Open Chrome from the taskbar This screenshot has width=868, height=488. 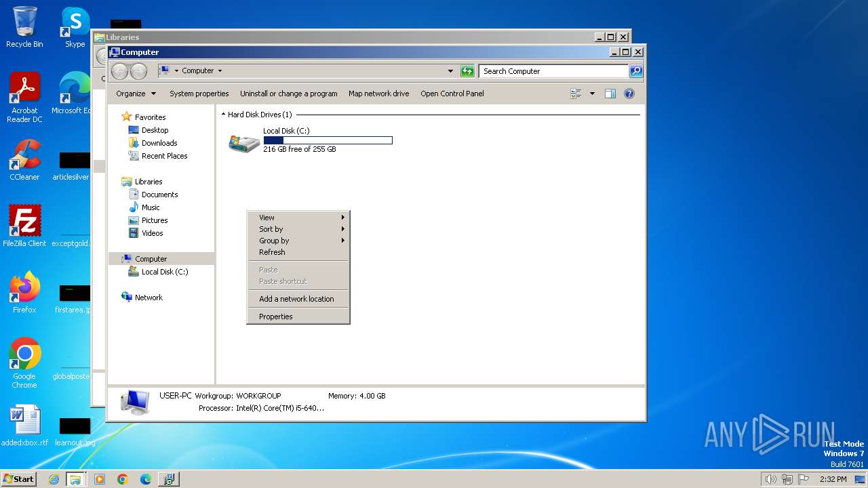pos(123,479)
